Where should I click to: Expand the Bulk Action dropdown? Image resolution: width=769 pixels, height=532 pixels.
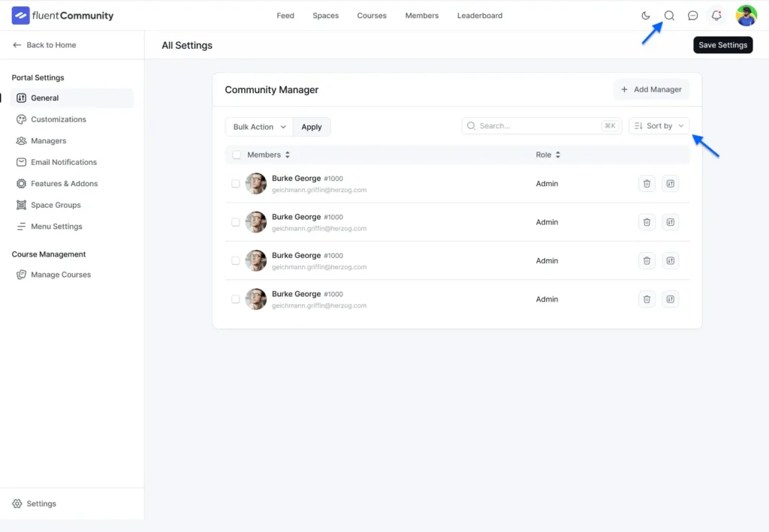pyautogui.click(x=259, y=127)
